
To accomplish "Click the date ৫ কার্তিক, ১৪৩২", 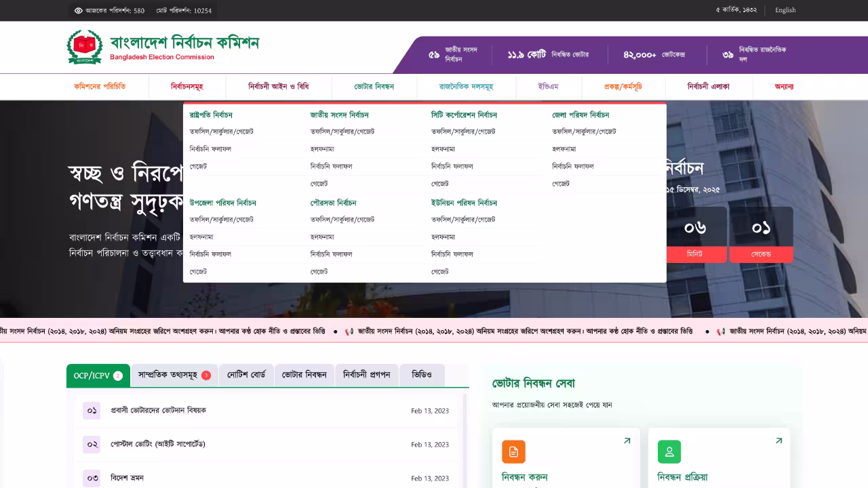I will pos(736,10).
